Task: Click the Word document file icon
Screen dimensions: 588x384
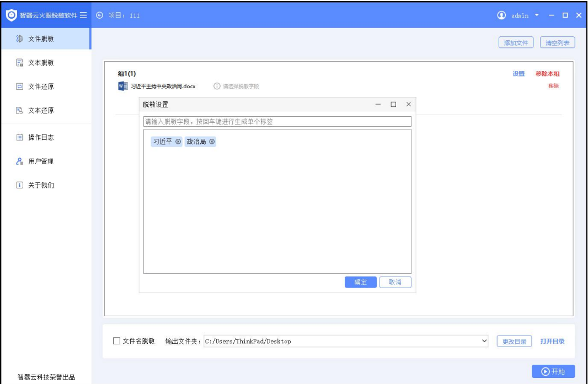Action: (x=123, y=86)
